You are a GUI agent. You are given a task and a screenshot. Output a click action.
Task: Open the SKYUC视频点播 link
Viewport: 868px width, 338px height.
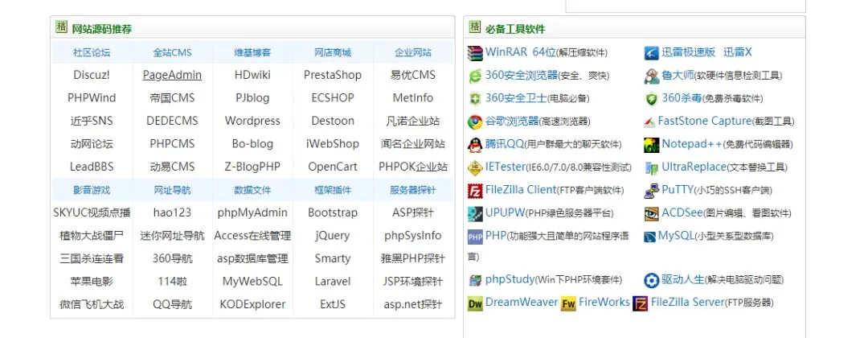(92, 212)
